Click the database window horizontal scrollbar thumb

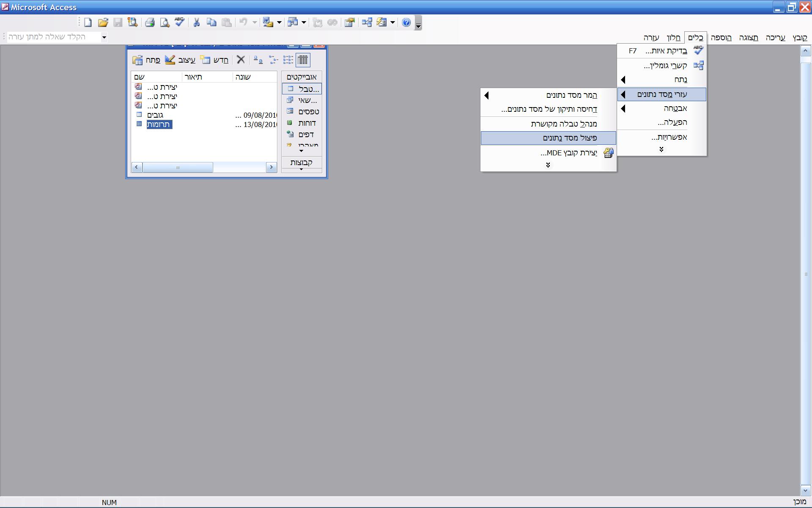[x=178, y=168]
